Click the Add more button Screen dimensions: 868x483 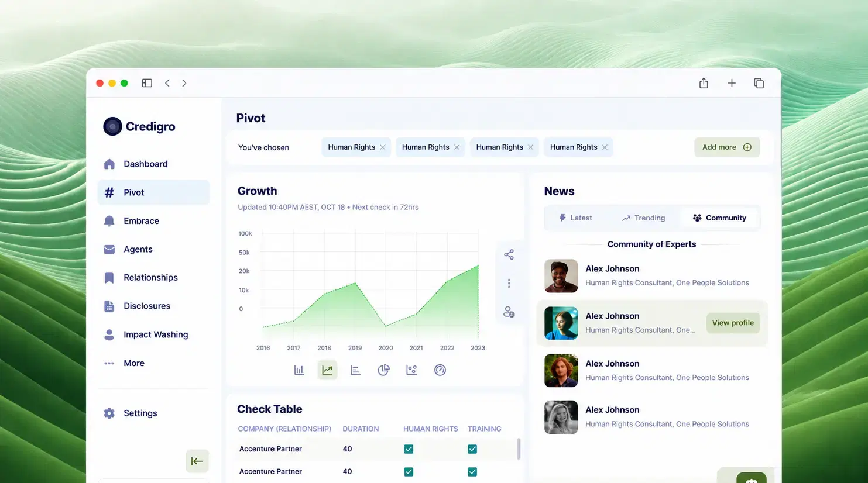(727, 147)
